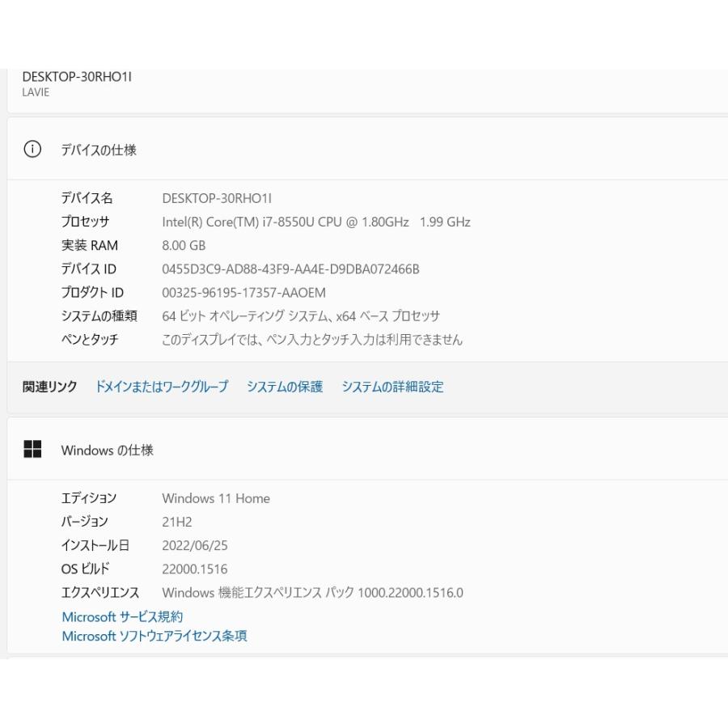Click the info icon beside デバイスの仕様
The image size is (728, 728).
[x=32, y=150]
